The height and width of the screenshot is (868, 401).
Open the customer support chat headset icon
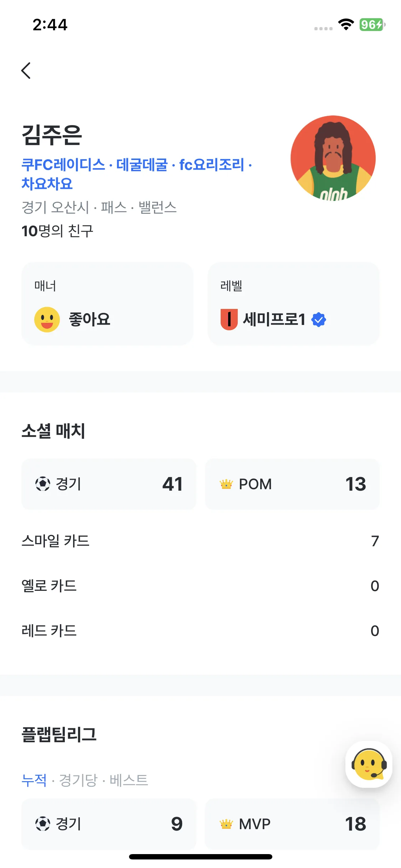(x=369, y=764)
